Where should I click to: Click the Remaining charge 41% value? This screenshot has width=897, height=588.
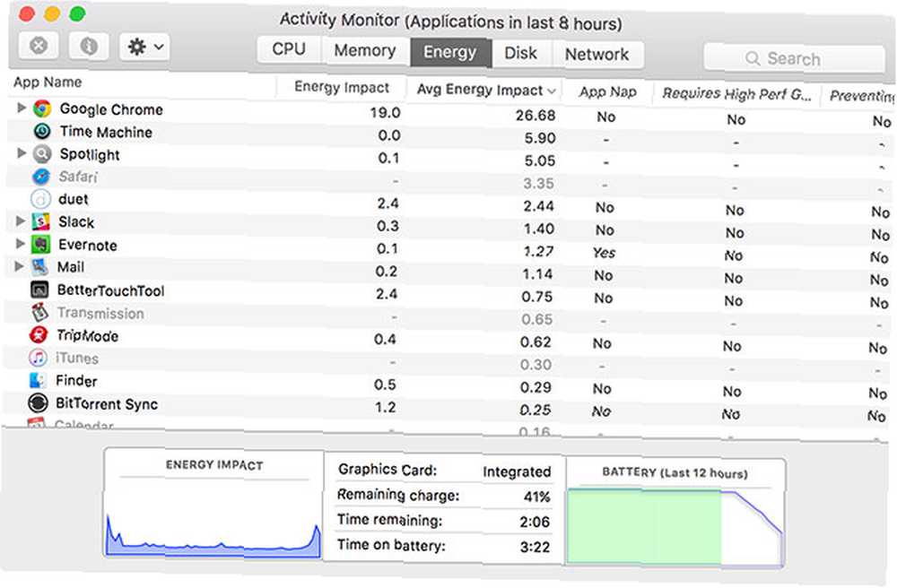pyautogui.click(x=536, y=497)
